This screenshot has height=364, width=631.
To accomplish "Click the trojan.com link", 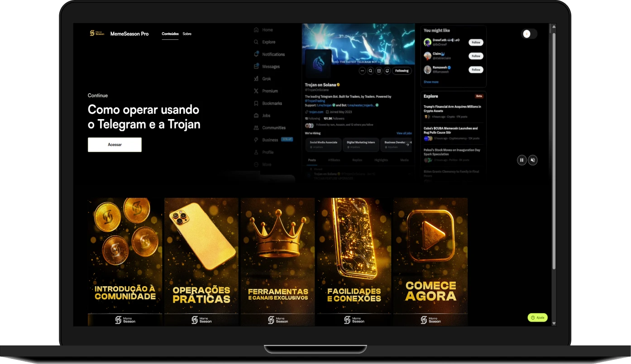I will coord(316,112).
